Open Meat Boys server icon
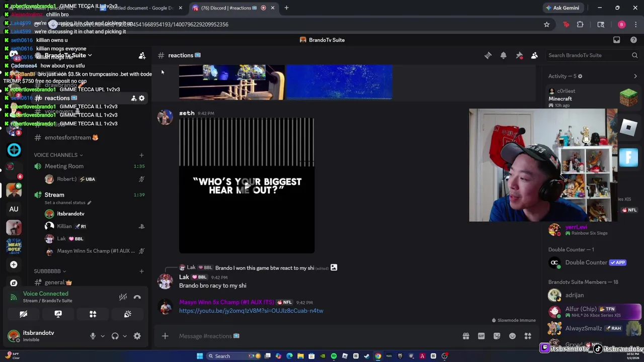This screenshot has height=362, width=644. tap(14, 246)
